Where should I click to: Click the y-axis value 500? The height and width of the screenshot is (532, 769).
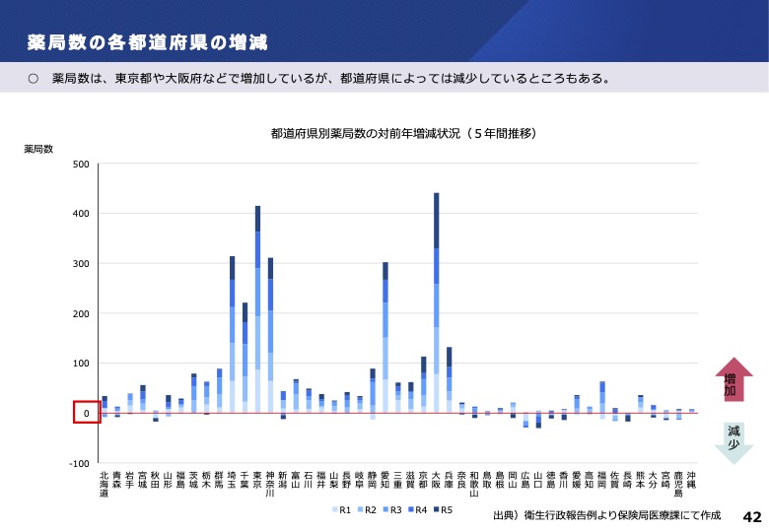coord(81,165)
